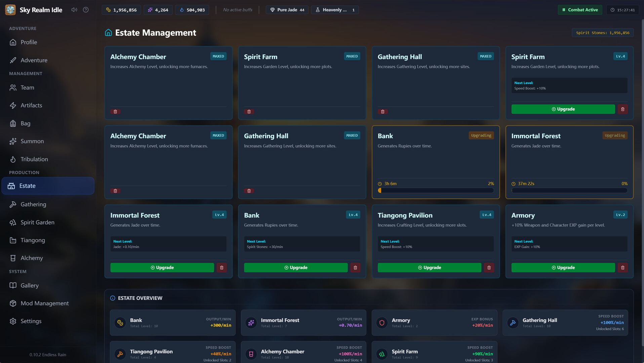Upgrade the Armory building
Image resolution: width=644 pixels, height=363 pixels.
click(563, 268)
